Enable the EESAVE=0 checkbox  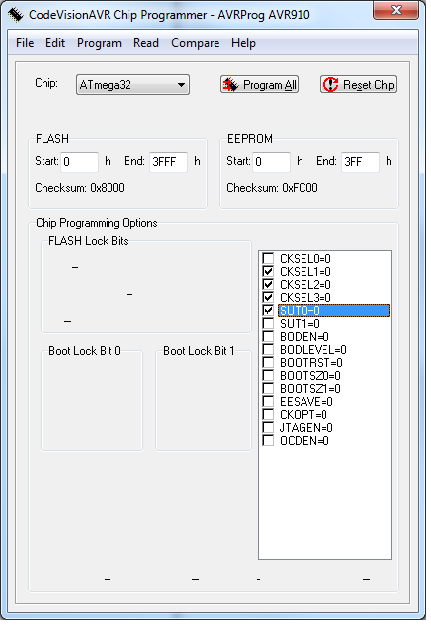tap(268, 401)
